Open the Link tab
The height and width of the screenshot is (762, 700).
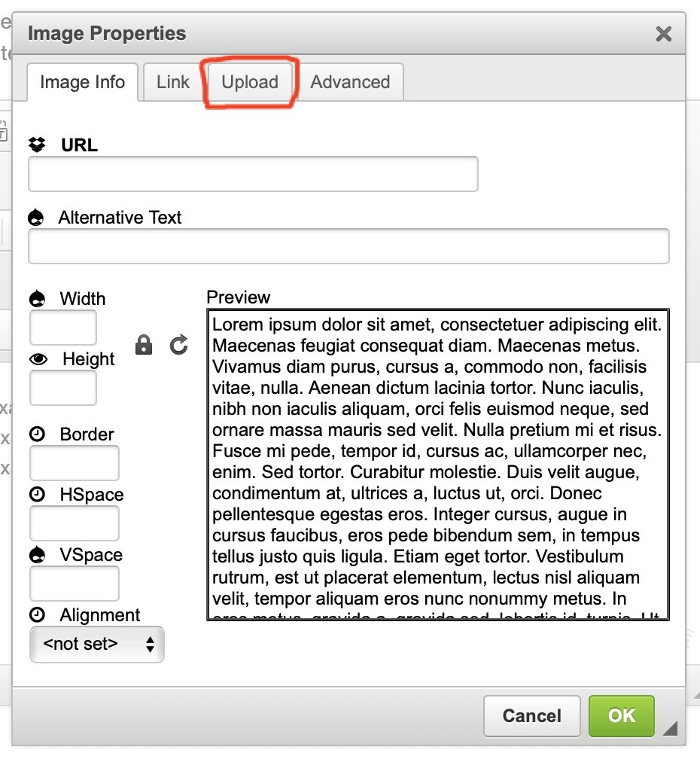click(x=173, y=82)
